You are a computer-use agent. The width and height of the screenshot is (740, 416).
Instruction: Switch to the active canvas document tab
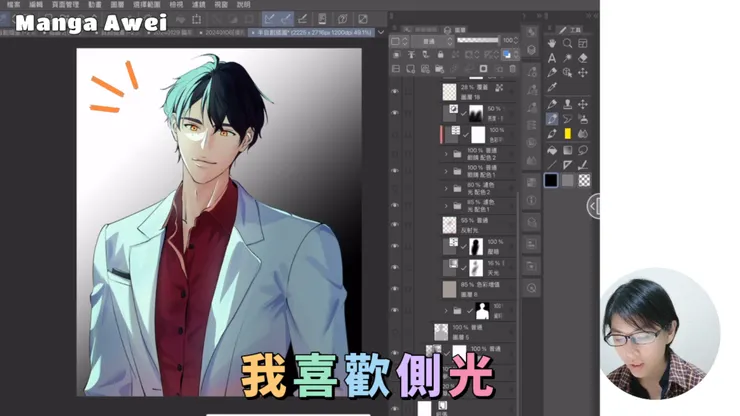[311, 33]
